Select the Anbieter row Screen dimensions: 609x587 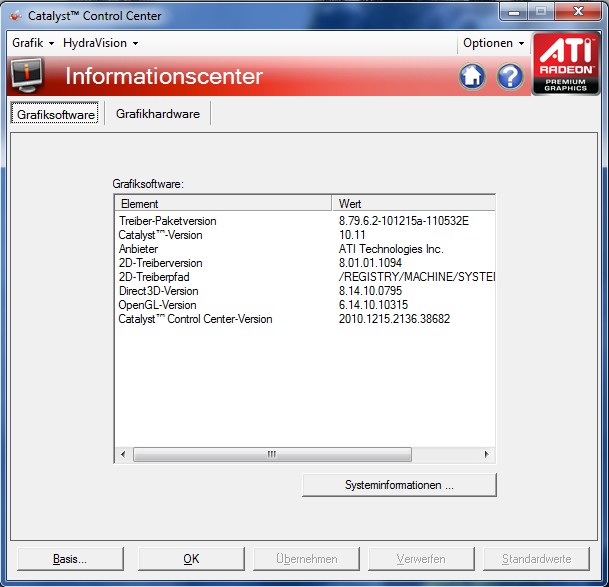305,249
